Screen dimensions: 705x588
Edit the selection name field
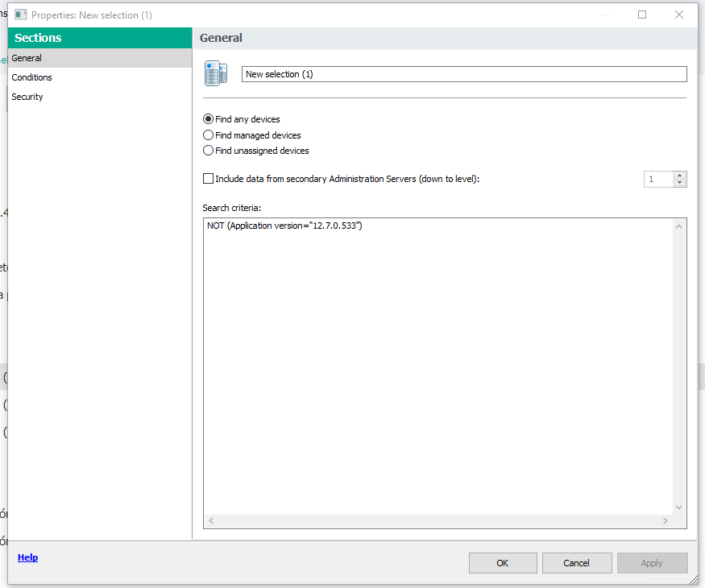(x=464, y=74)
